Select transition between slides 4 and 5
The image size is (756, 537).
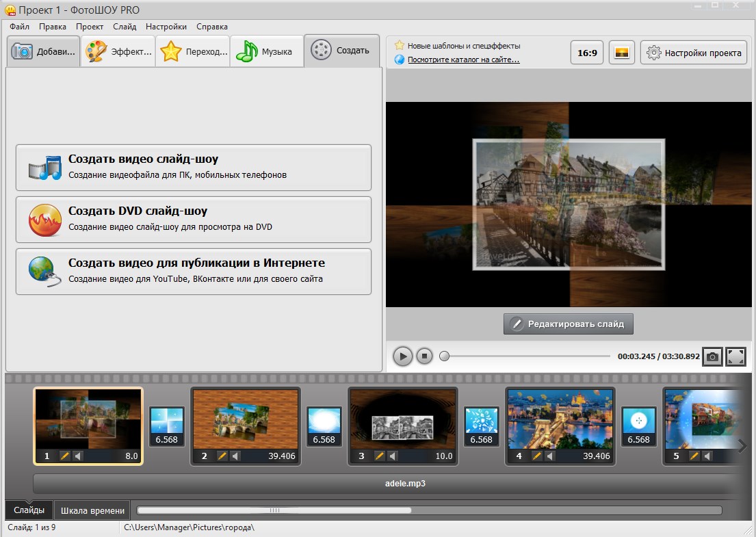639,426
